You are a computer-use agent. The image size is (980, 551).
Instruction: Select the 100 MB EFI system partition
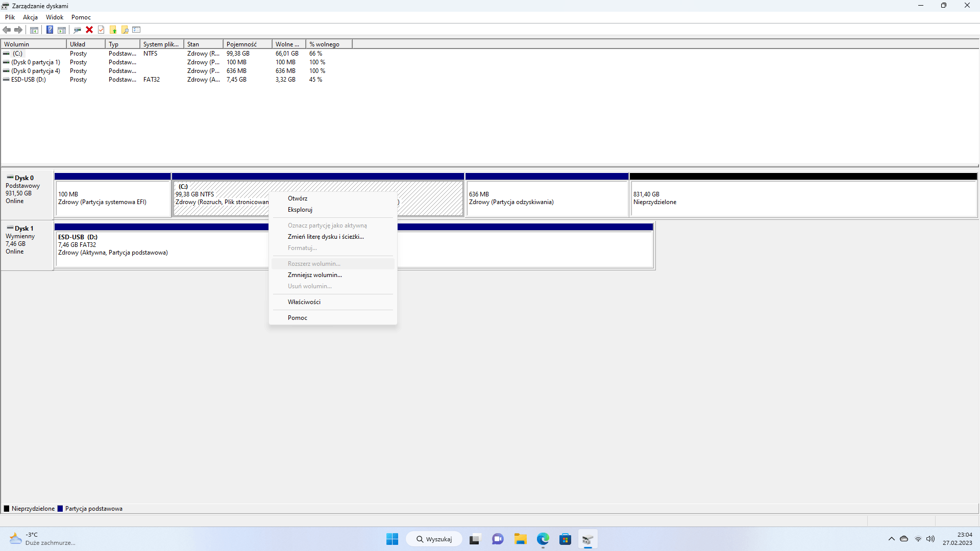[x=112, y=195]
